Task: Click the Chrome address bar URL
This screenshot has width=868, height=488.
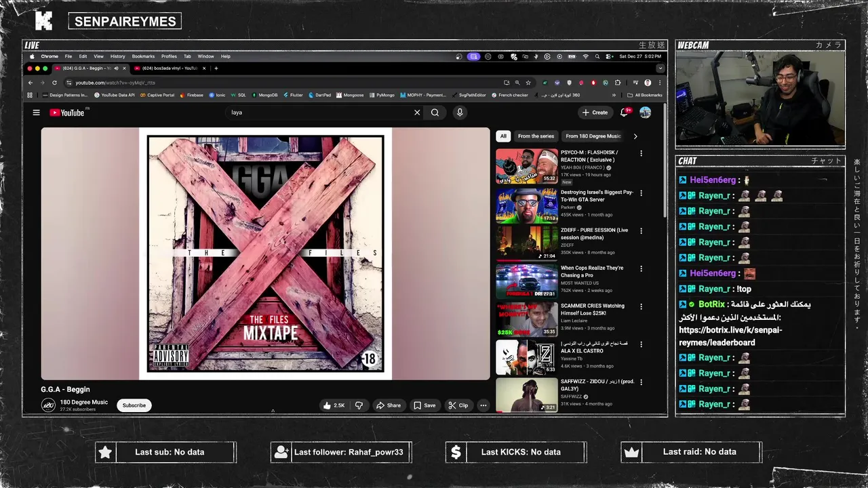Action: click(115, 83)
